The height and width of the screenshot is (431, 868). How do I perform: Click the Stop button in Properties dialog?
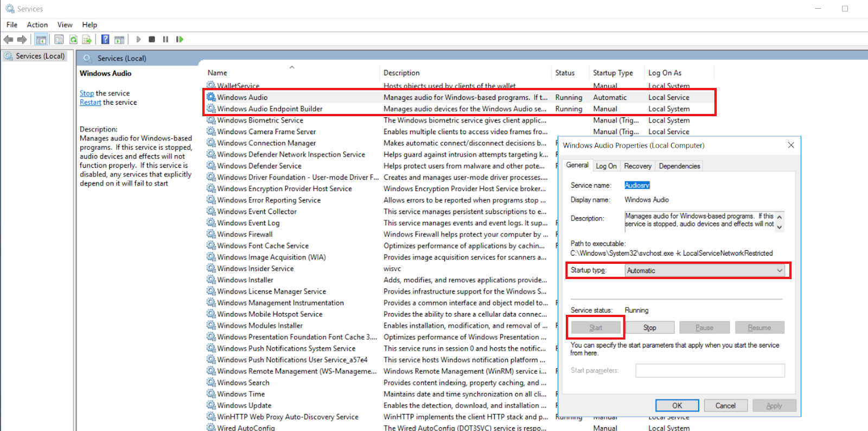[x=650, y=328]
